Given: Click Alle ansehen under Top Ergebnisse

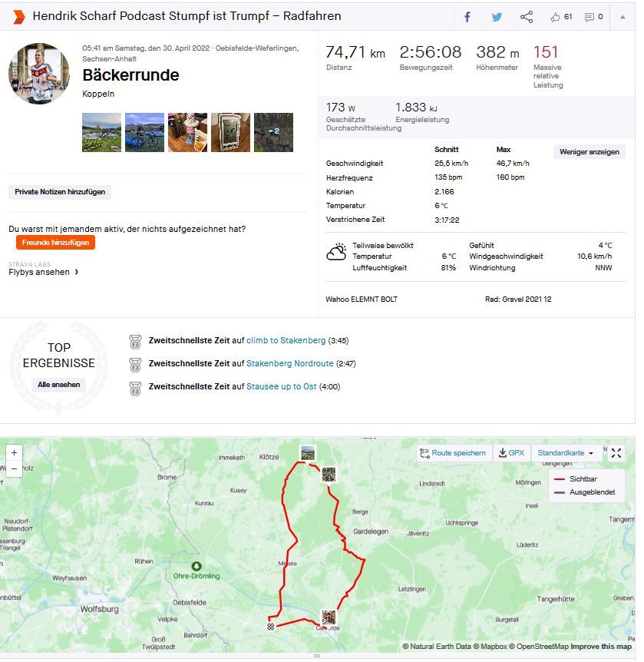Looking at the screenshot, I should 58,385.
